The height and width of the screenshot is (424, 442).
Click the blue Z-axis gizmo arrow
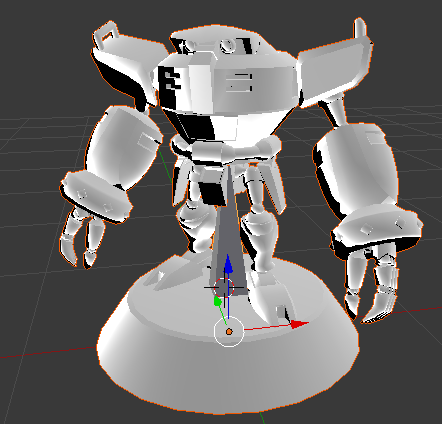click(228, 265)
